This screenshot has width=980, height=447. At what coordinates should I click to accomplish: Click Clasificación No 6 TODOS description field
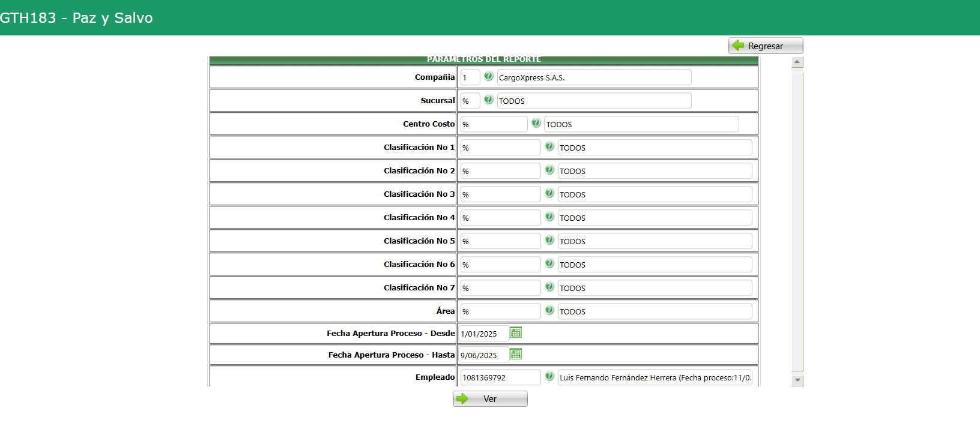pos(655,265)
